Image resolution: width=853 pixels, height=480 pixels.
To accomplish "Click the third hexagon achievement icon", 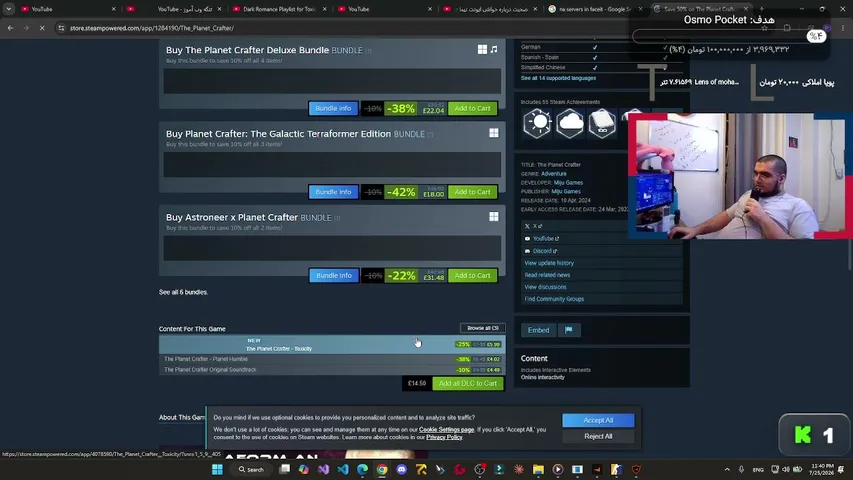I will [x=602, y=123].
